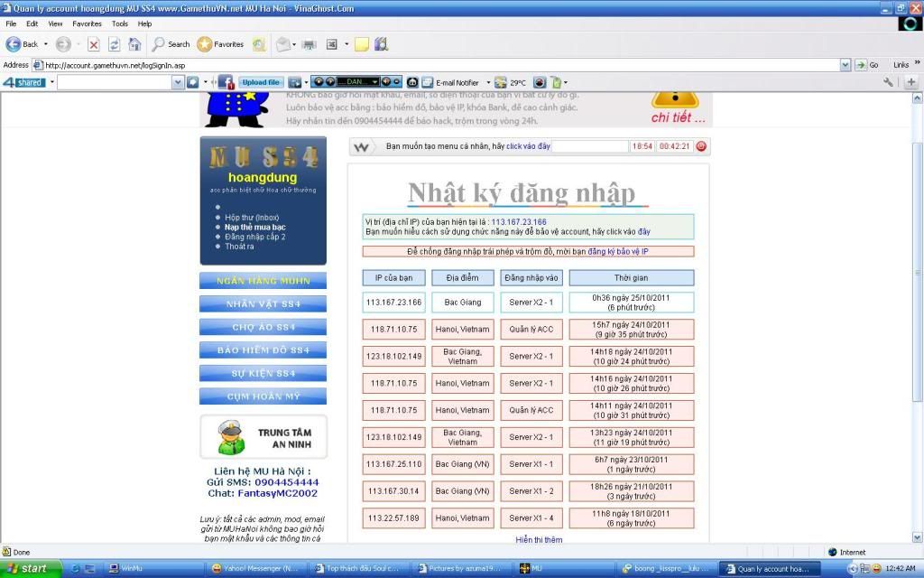
Task: Click the radio player play button
Action: click(x=330, y=82)
